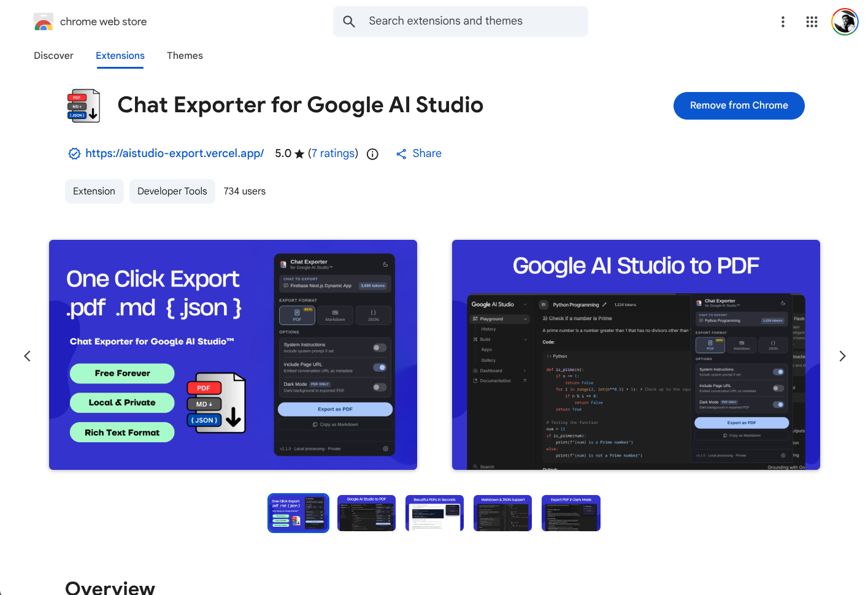Image resolution: width=868 pixels, height=595 pixels.
Task: Open aistudio-export.vercel.app link
Action: [x=174, y=153]
